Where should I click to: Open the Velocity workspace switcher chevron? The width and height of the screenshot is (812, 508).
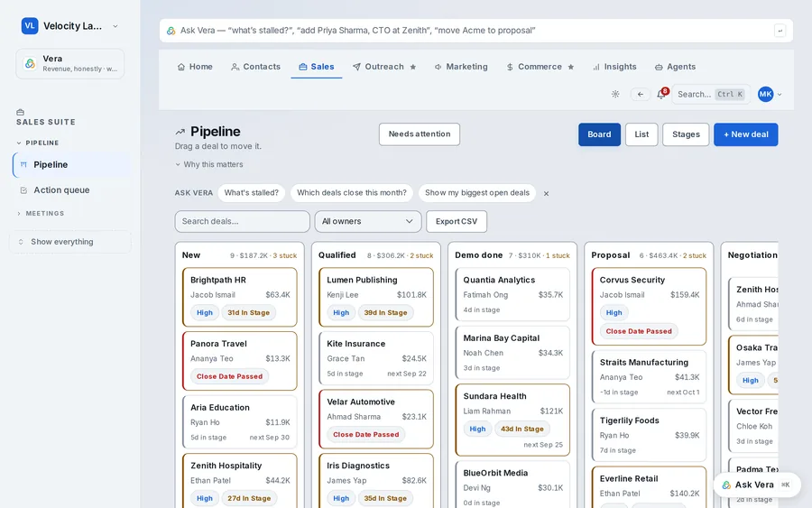coord(115,26)
